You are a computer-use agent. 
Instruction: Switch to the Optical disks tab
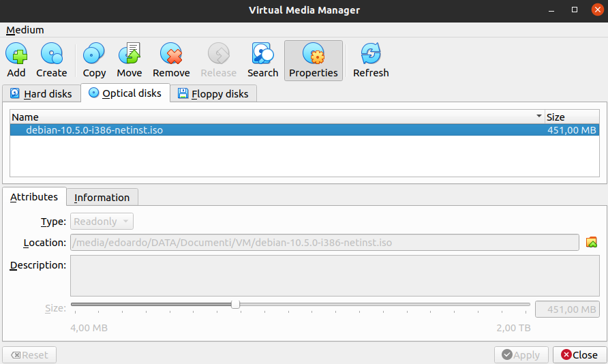coord(125,93)
